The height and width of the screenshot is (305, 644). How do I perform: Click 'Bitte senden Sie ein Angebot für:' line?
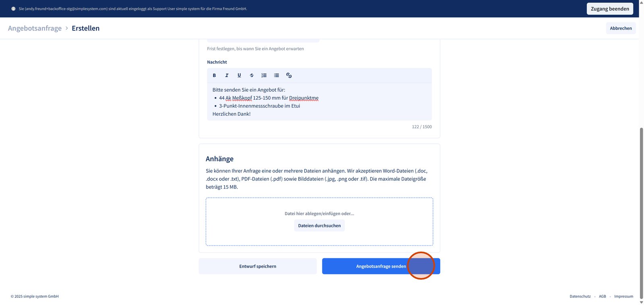(249, 90)
